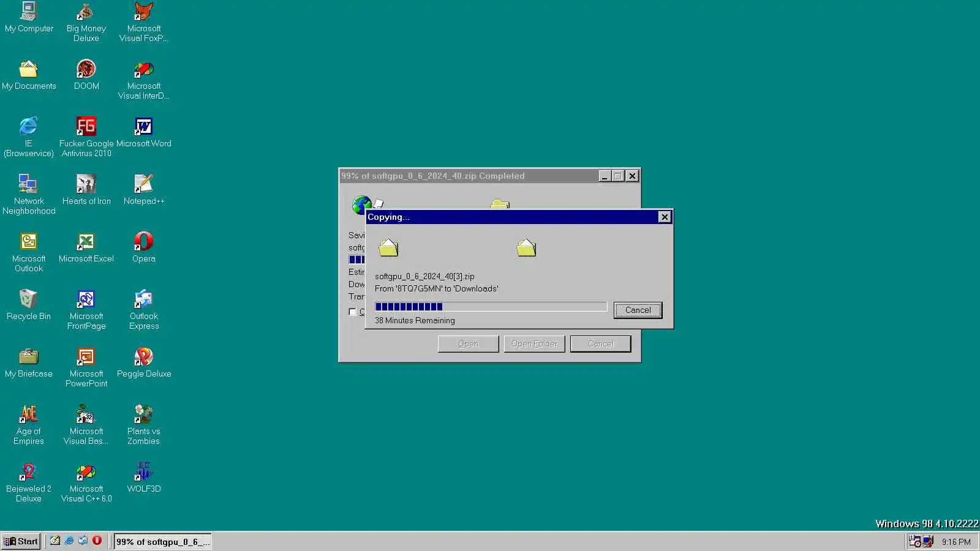Click the copy progress bar in Copying dialog
The width and height of the screenshot is (980, 551).
(x=491, y=307)
